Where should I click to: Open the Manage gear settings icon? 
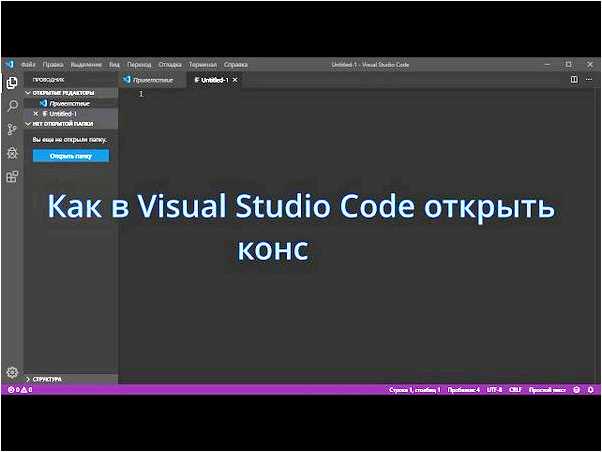point(12,372)
